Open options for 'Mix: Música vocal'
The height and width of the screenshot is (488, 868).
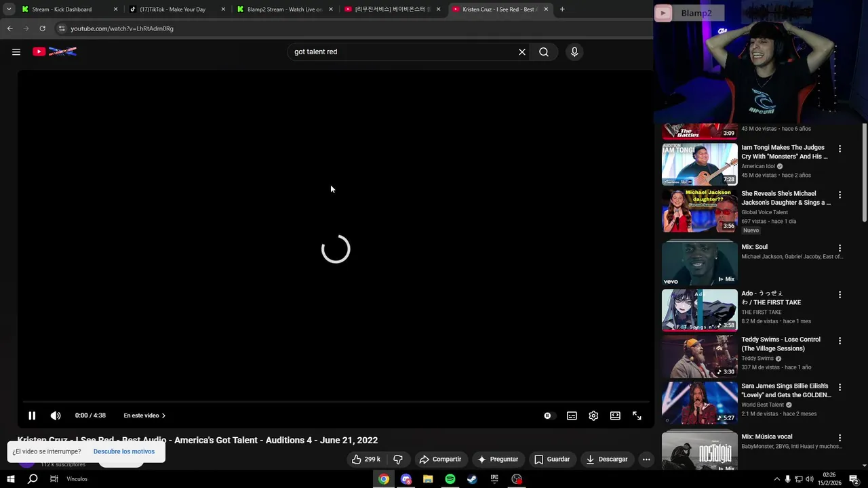840,438
